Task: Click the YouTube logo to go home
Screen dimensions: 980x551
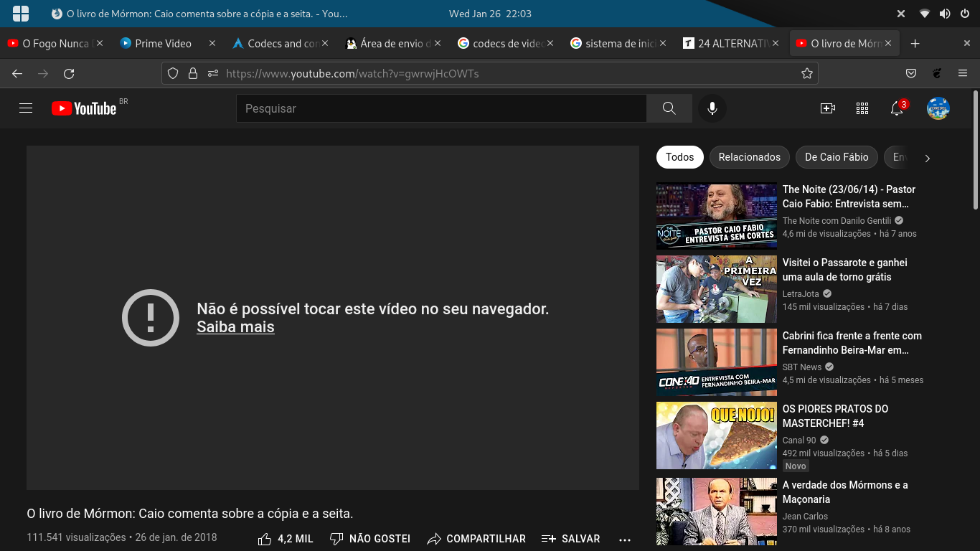Action: coord(84,108)
